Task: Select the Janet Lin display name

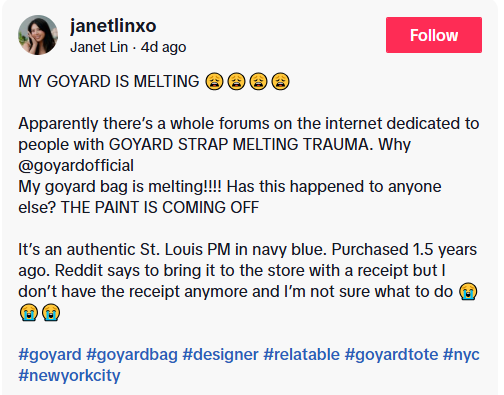Action: coord(99,47)
